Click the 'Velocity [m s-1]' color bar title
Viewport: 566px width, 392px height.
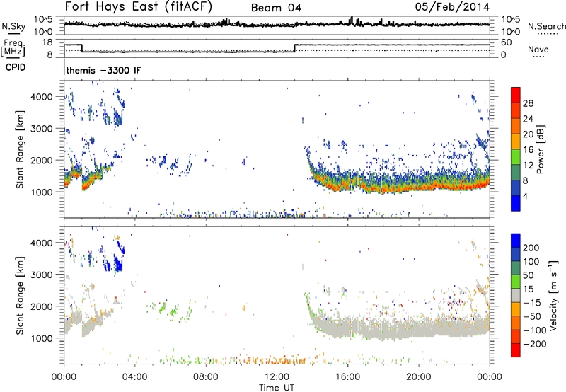point(553,295)
